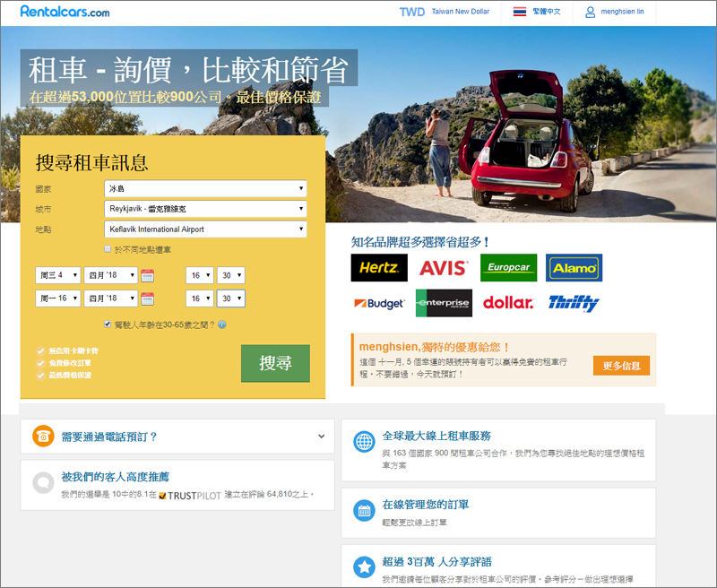Open the return month dropdown
Viewport: 717px width, 588px height.
coord(110,298)
